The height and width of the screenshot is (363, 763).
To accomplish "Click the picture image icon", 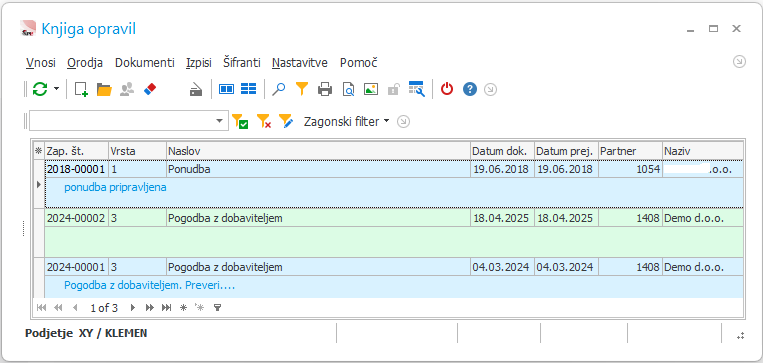I will coord(371,90).
